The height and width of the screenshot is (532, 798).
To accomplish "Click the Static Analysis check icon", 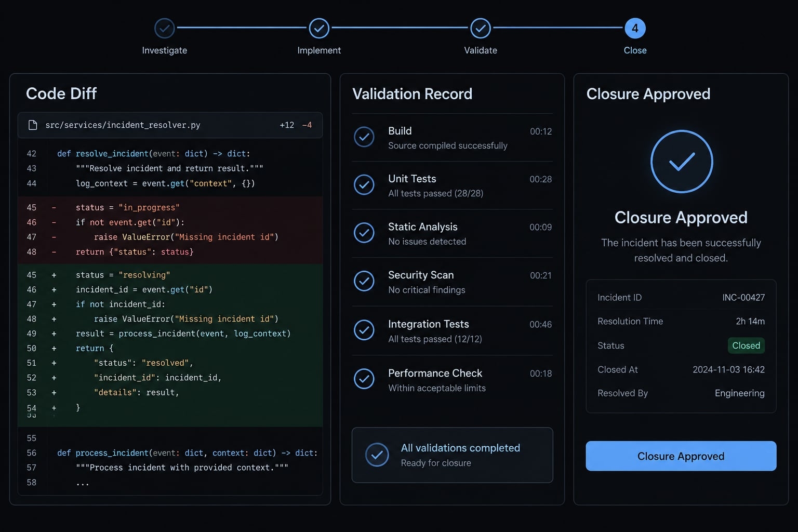I will [x=364, y=233].
